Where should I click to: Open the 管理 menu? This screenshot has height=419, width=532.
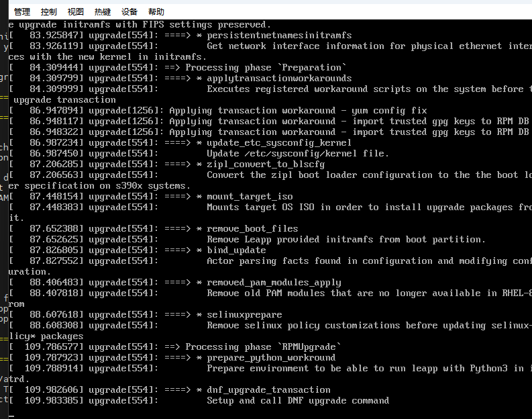pyautogui.click(x=22, y=12)
